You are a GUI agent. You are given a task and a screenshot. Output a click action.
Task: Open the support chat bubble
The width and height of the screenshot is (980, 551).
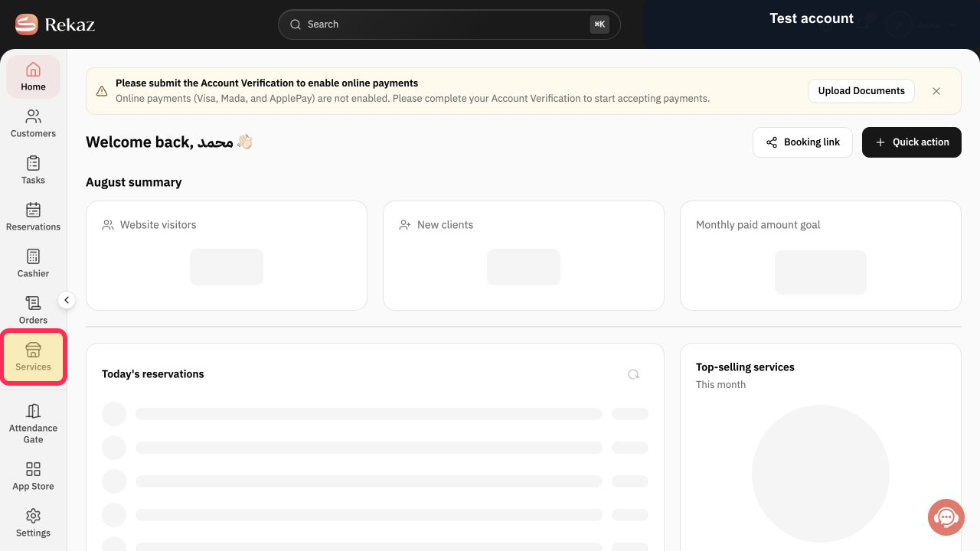click(946, 517)
